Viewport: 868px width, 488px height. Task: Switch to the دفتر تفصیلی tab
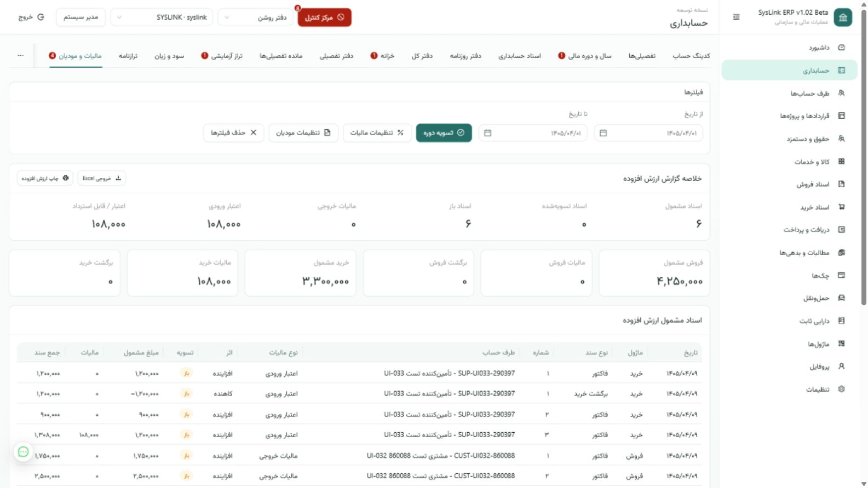click(x=336, y=56)
